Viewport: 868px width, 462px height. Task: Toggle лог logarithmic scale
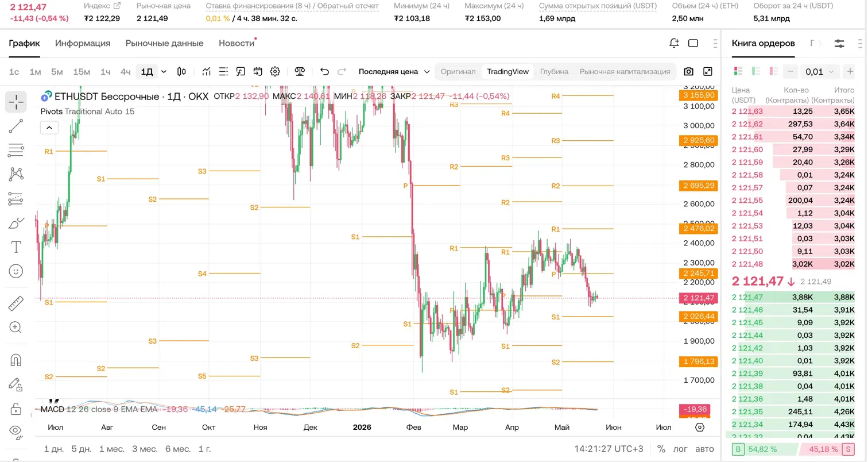680,449
